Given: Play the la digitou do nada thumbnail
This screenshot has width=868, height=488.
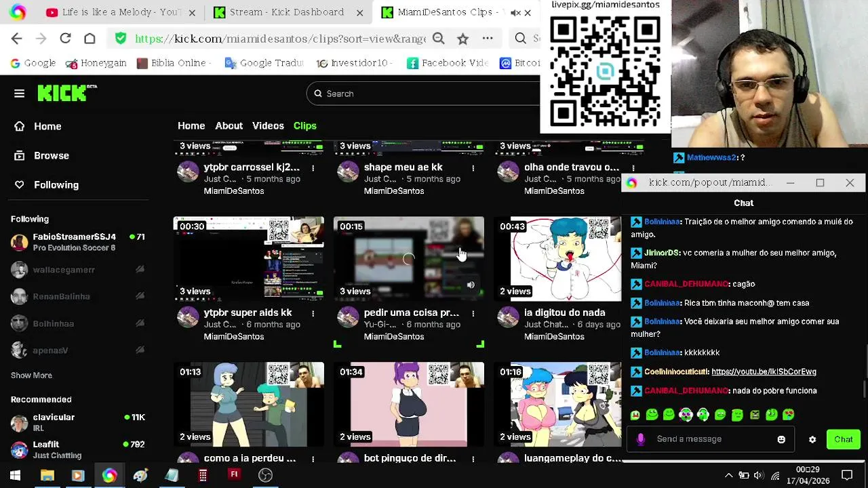Looking at the screenshot, I should point(558,258).
